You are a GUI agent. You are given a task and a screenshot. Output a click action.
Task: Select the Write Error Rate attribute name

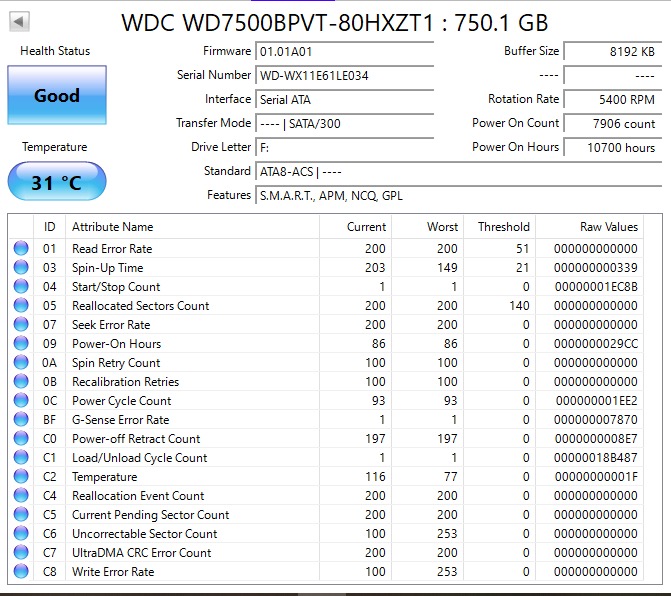point(113,572)
